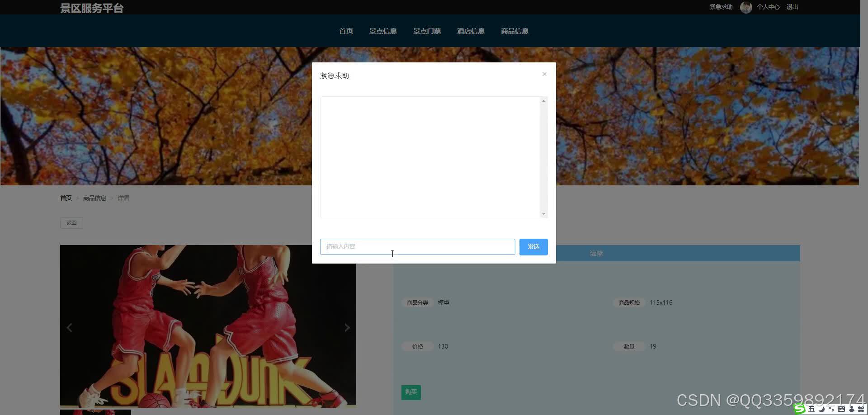The image size is (868, 415).
Task: Toggle the 五 Wubi input mode icon
Action: click(811, 409)
